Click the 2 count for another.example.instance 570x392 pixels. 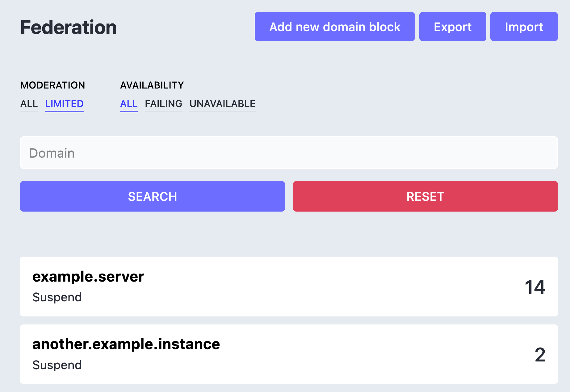540,355
